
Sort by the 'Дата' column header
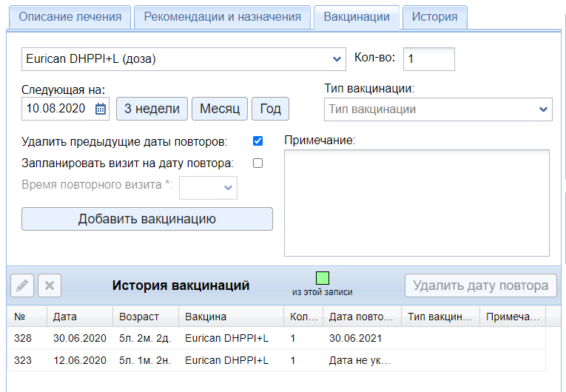point(80,317)
